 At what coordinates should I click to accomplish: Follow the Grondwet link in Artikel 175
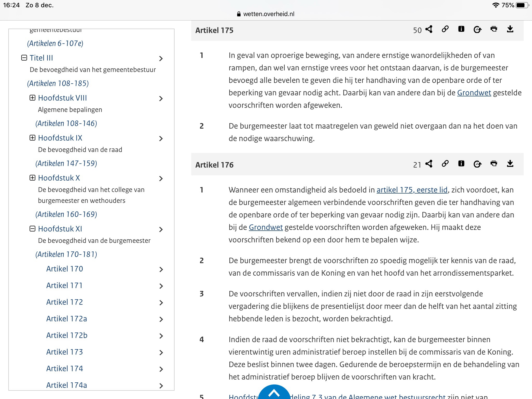[474, 93]
